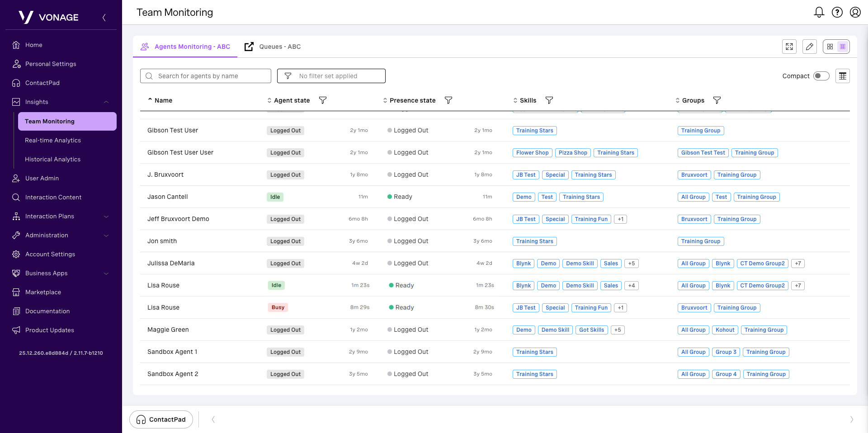Screen dimensions: 868x433
Task: Open the user profile icon
Action: 855,12
